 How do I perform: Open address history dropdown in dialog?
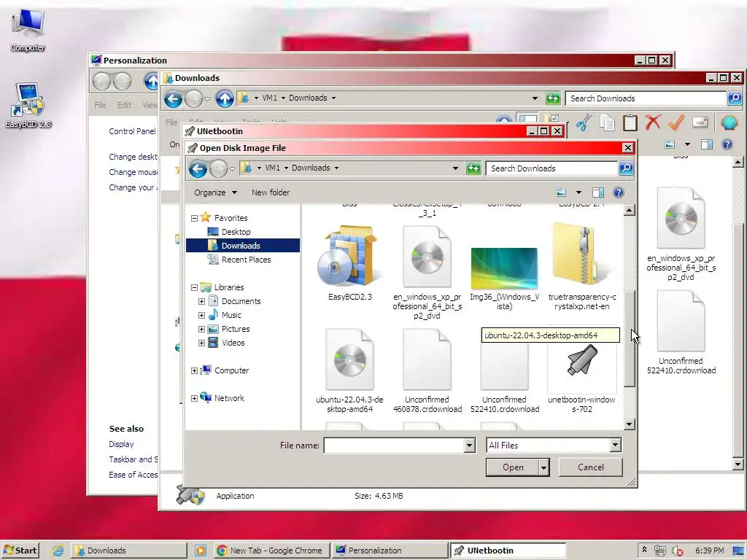point(455,168)
